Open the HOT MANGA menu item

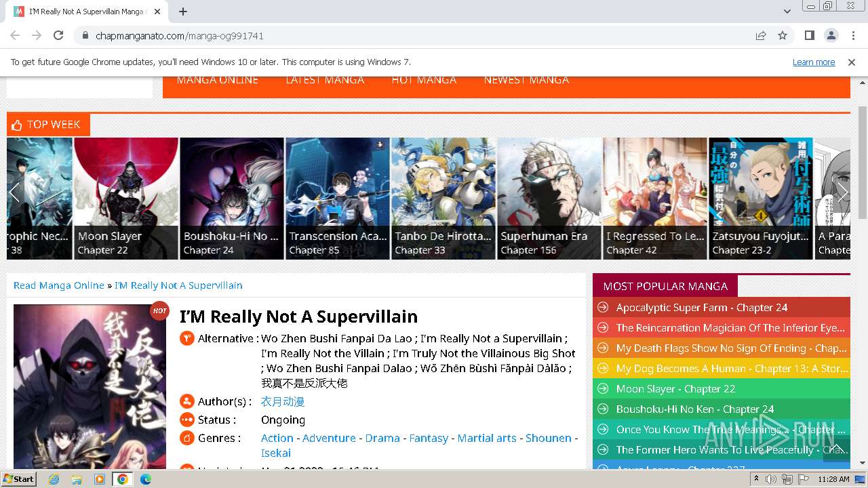pyautogui.click(x=424, y=80)
